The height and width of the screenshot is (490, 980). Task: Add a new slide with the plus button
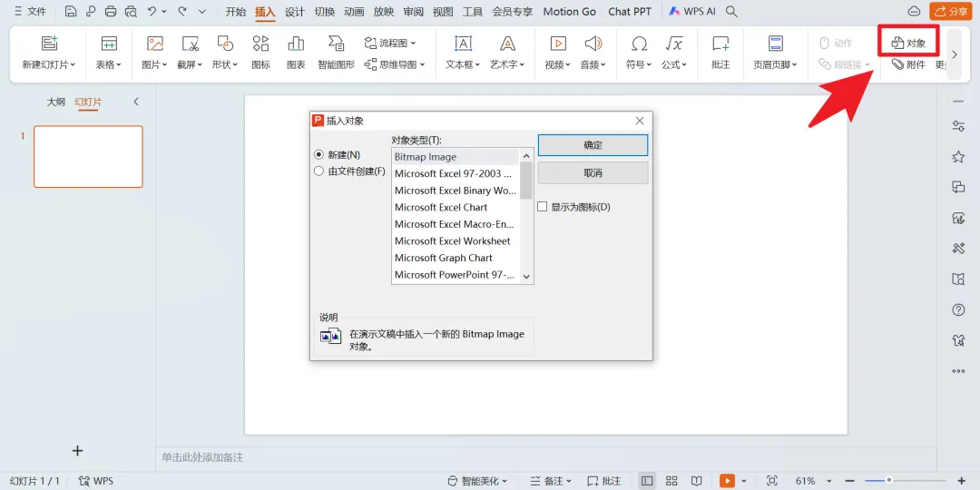tap(77, 451)
